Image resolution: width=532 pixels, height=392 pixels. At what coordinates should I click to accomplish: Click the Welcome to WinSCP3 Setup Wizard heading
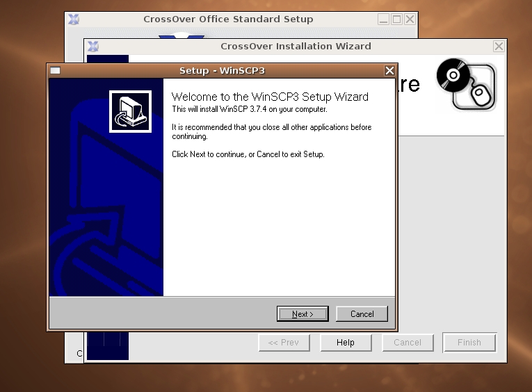tap(270, 97)
